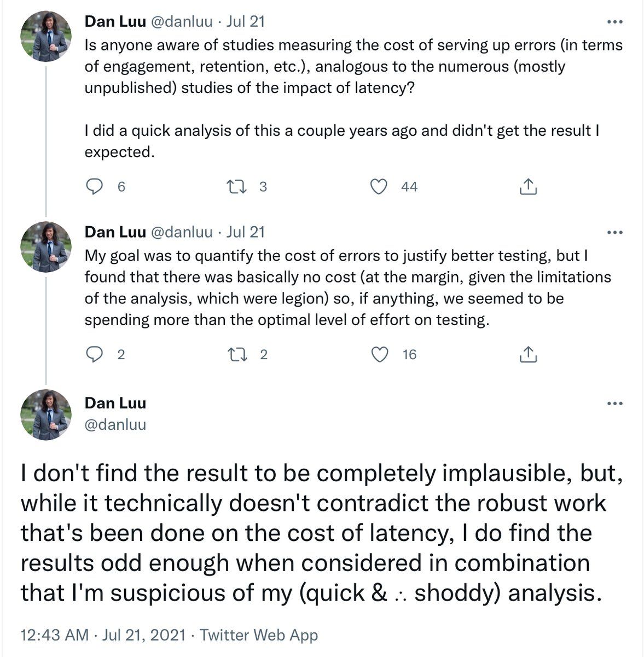The image size is (644, 657).
Task: Like the second tweet with 16 likes
Action: (379, 355)
